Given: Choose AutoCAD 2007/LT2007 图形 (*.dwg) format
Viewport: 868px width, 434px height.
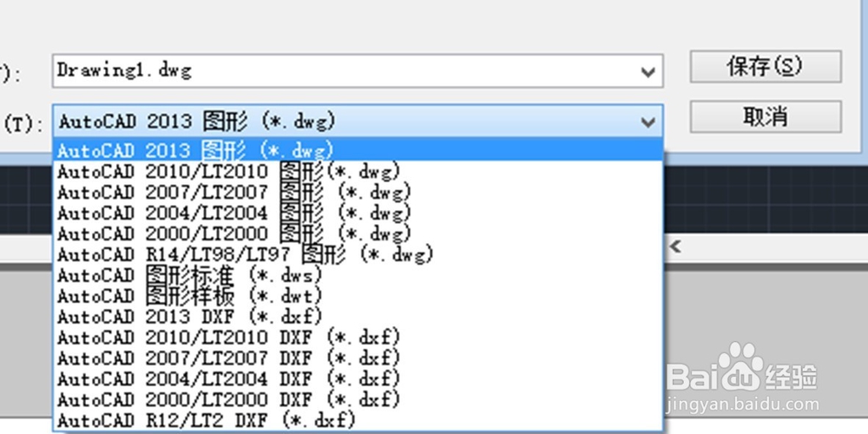Looking at the screenshot, I should pos(358,192).
